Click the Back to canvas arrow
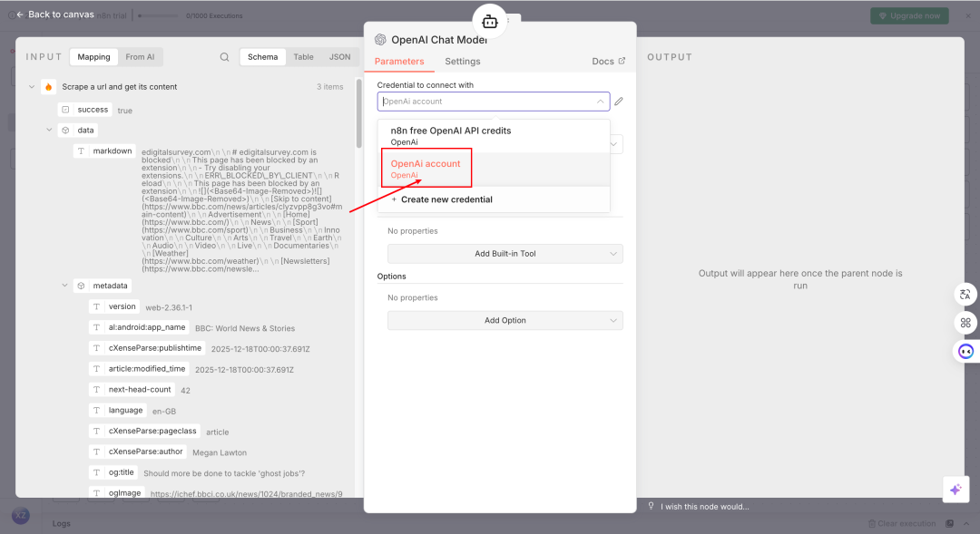The image size is (980, 534). pos(20,15)
